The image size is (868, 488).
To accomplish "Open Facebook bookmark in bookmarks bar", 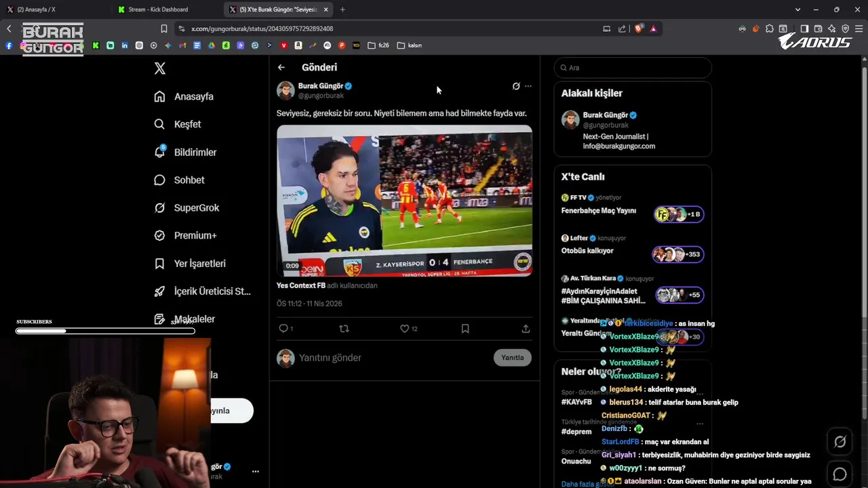I will coord(9,45).
